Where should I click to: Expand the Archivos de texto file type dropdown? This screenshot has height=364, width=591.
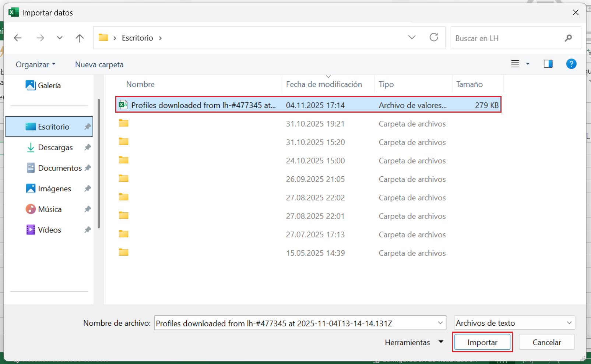[569, 323]
